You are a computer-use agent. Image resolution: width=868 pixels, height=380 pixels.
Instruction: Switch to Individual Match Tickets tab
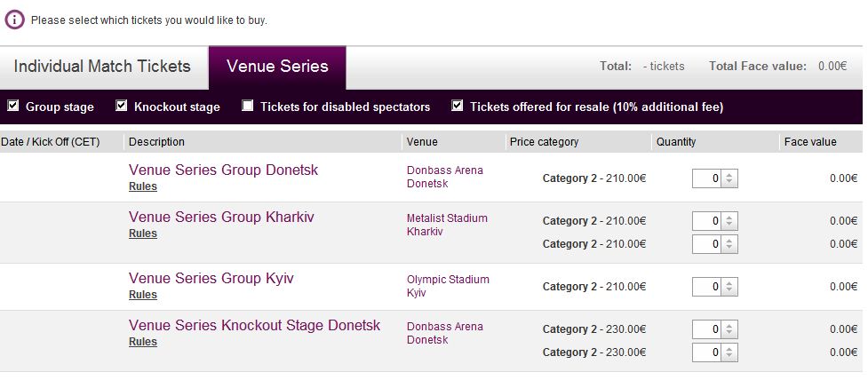102,67
